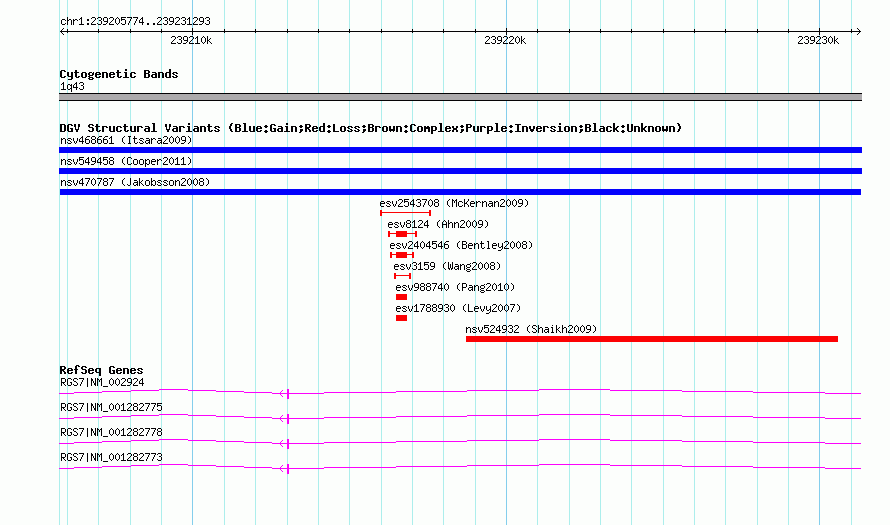890x525 pixels.
Task: Select the nsv524932 long red loss bar
Action: tap(652, 339)
